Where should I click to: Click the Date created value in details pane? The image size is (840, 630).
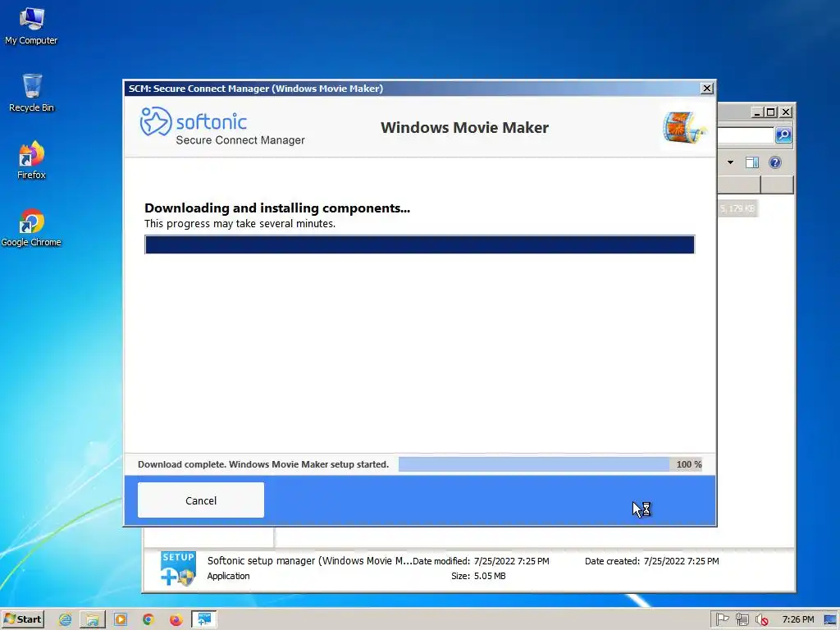click(681, 561)
